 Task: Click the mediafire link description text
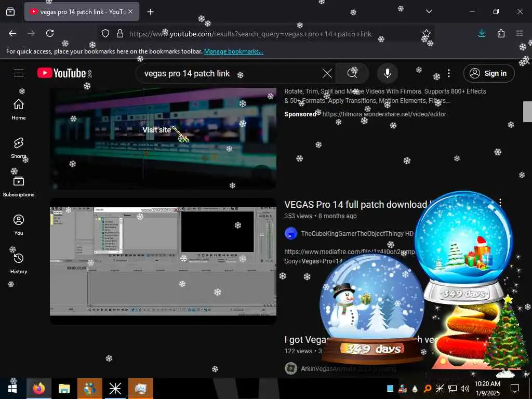(350, 252)
